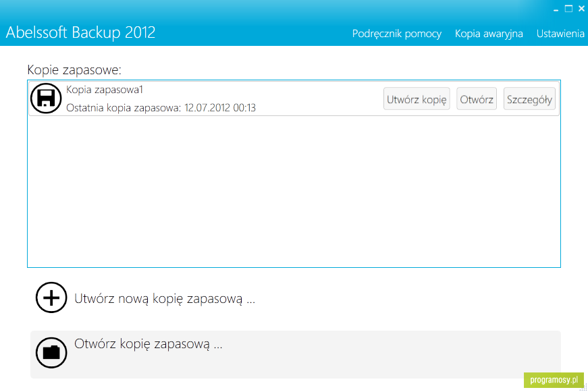Screen dimensions: 588x392
Task: Open the Kopia awaryjna menu
Action: (x=489, y=34)
